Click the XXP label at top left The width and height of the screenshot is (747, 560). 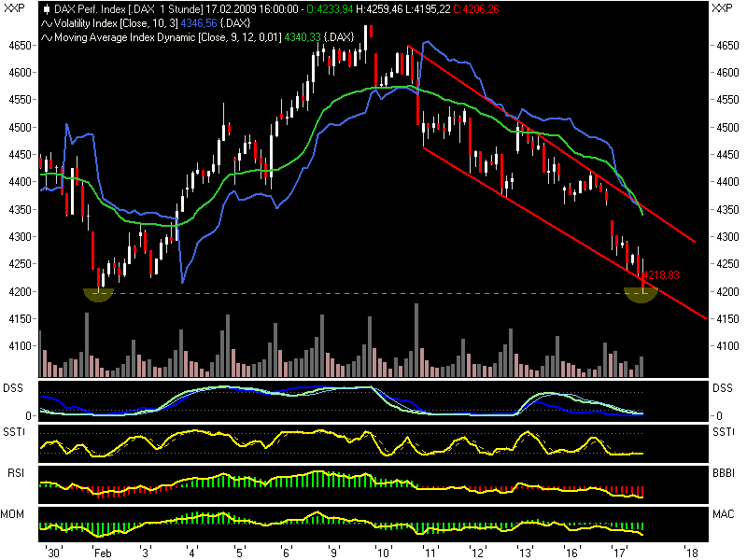[12, 7]
